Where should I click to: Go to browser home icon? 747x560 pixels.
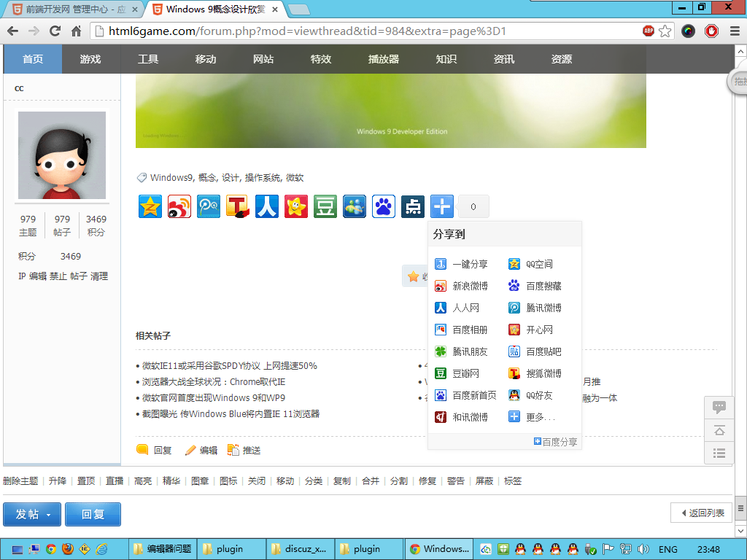pos(76,31)
